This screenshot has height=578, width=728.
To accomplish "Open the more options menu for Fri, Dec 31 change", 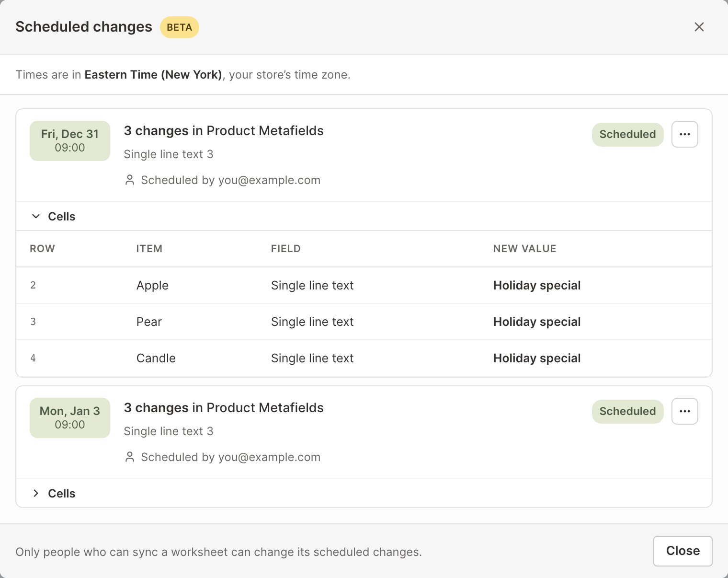I will point(685,134).
